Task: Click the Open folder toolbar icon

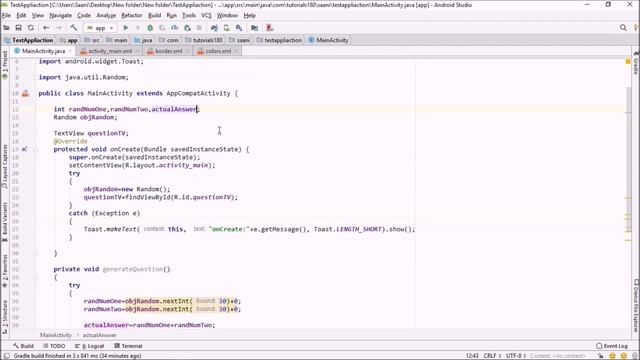Action: tap(7, 28)
